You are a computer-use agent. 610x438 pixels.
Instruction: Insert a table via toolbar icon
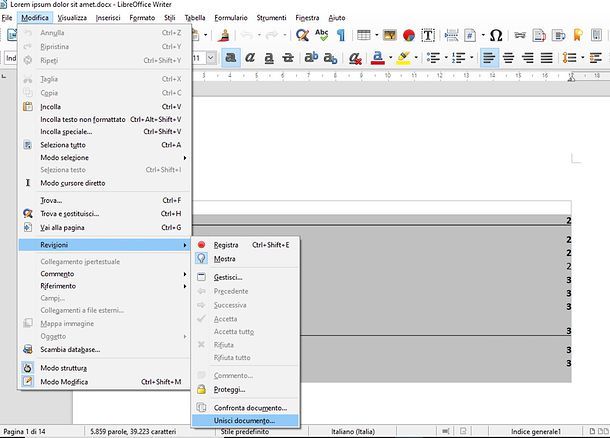point(364,35)
